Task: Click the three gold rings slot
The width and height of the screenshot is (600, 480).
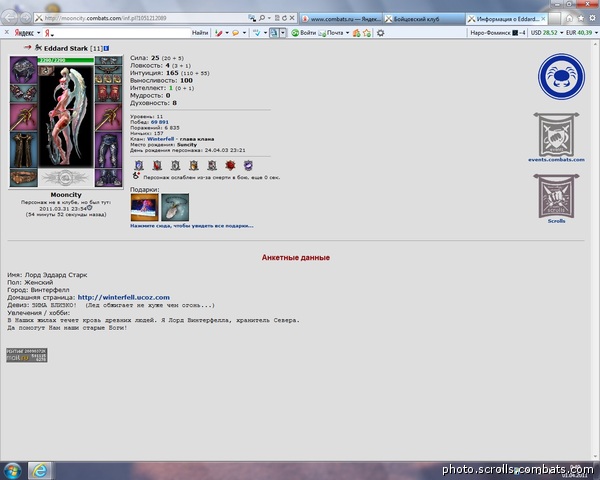Action: pyautogui.click(x=109, y=79)
